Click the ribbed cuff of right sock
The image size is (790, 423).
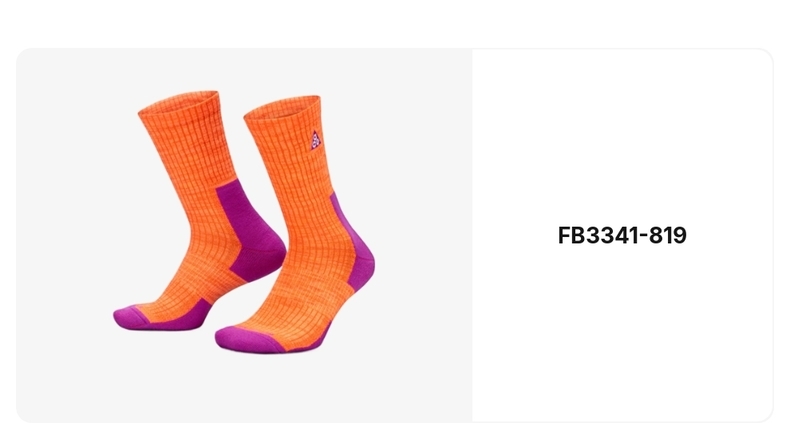point(283,111)
